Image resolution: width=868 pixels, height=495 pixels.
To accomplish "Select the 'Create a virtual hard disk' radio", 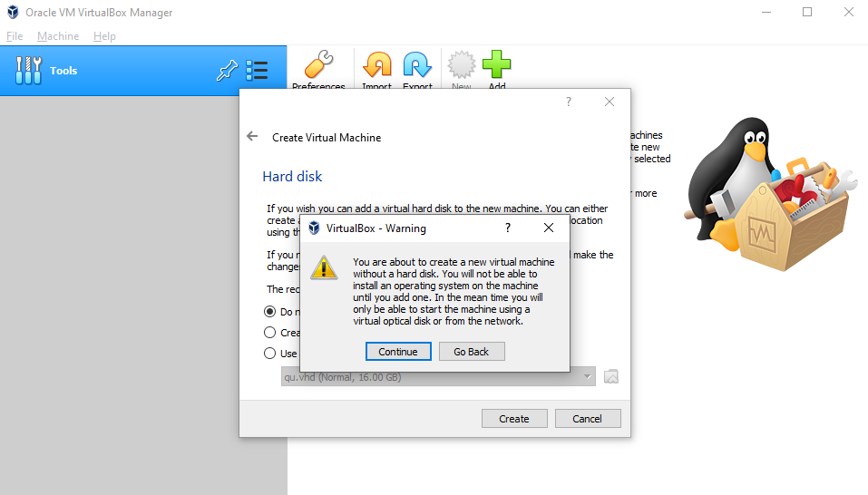I will tap(269, 333).
